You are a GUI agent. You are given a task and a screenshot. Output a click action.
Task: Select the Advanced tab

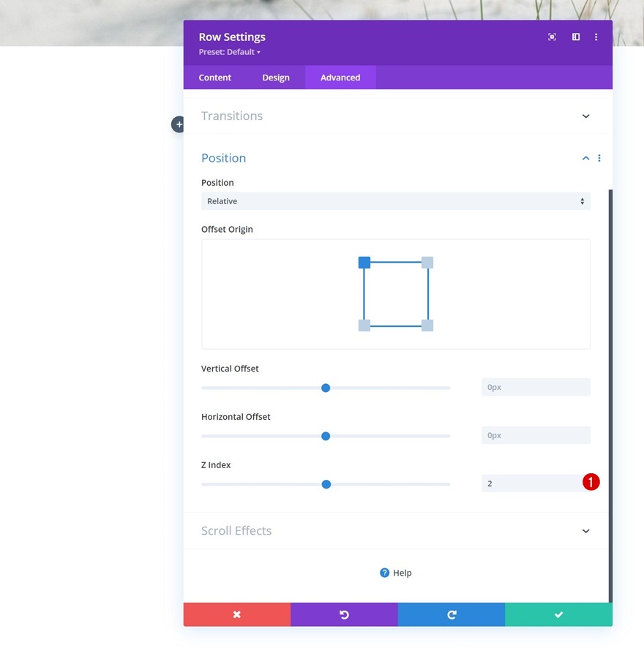pos(340,78)
